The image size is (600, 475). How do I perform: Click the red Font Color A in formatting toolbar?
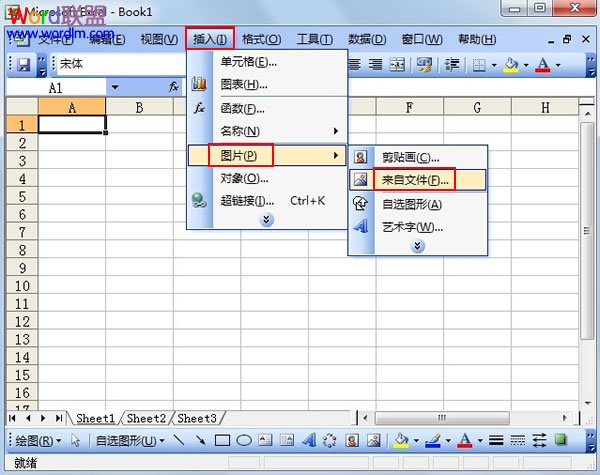coord(543,65)
